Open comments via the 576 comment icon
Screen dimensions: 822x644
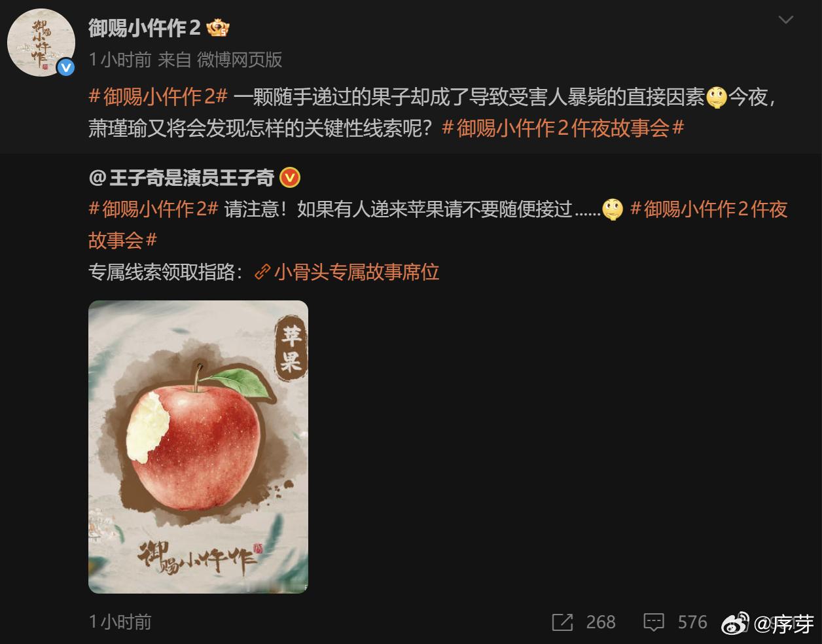pyautogui.click(x=654, y=622)
